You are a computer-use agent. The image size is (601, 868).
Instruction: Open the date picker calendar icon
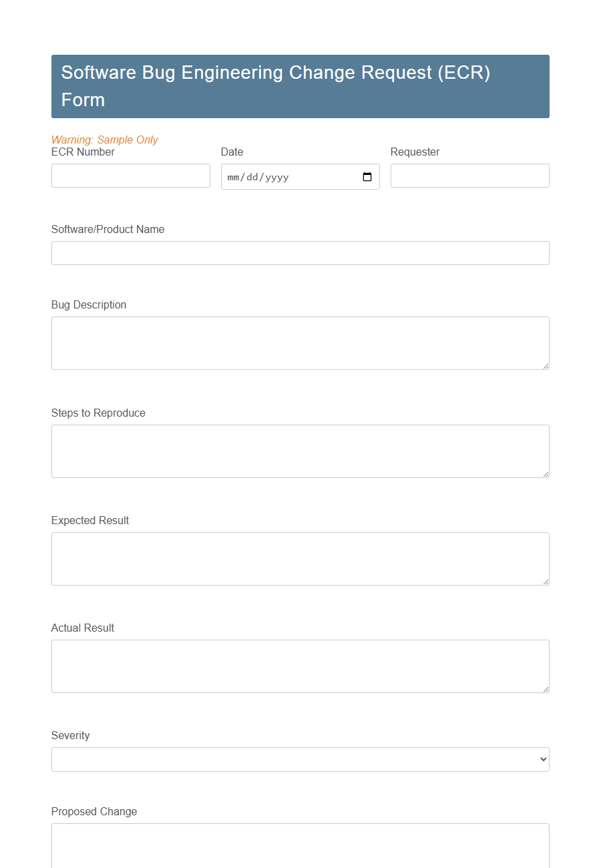[x=367, y=176]
